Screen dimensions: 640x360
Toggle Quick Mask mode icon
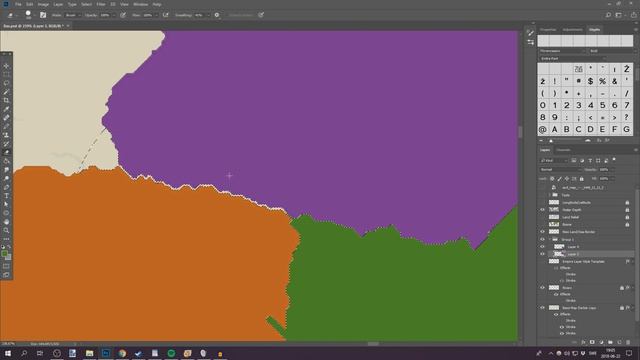[6, 266]
